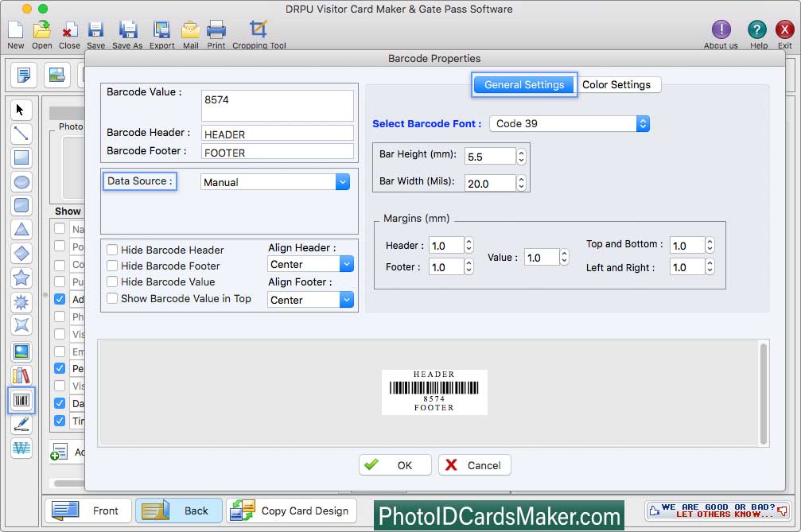Click the barcode preview scrollbar

tap(763, 394)
